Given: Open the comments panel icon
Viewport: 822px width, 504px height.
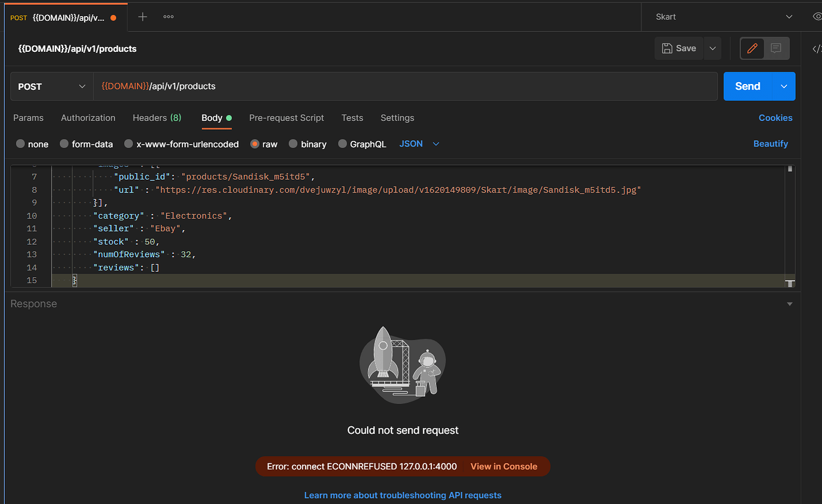Looking at the screenshot, I should (774, 48).
